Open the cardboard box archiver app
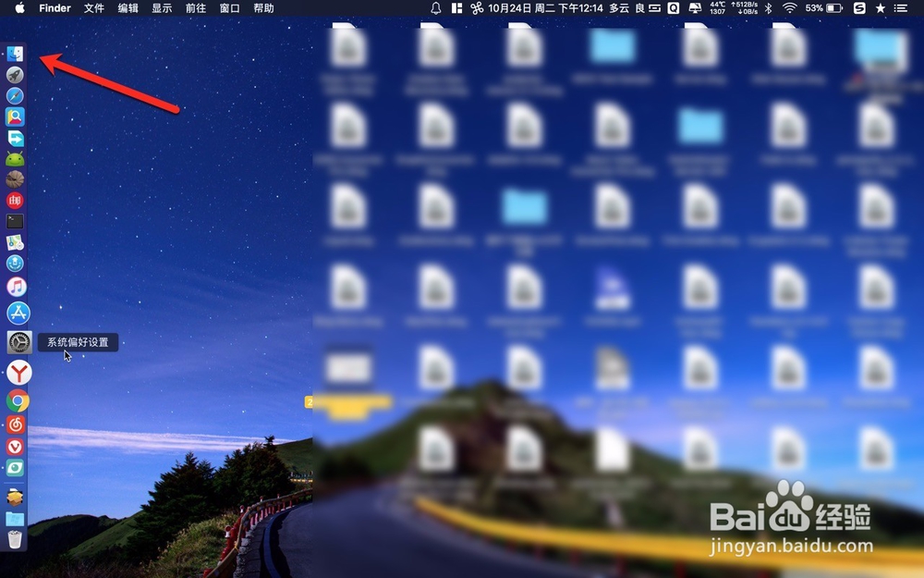 [15, 498]
